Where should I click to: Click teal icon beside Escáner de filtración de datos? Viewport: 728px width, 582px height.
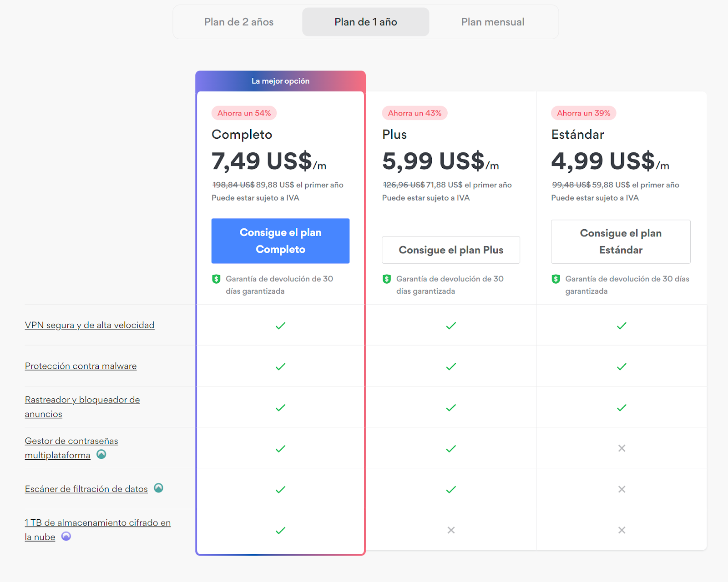click(158, 488)
